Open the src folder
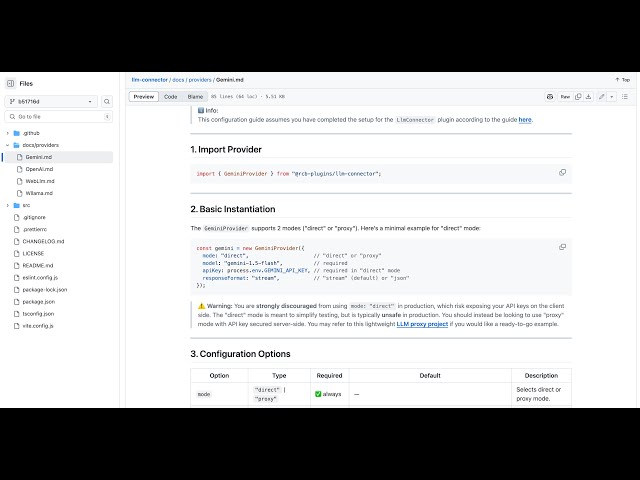This screenshot has width=640, height=480. point(26,205)
